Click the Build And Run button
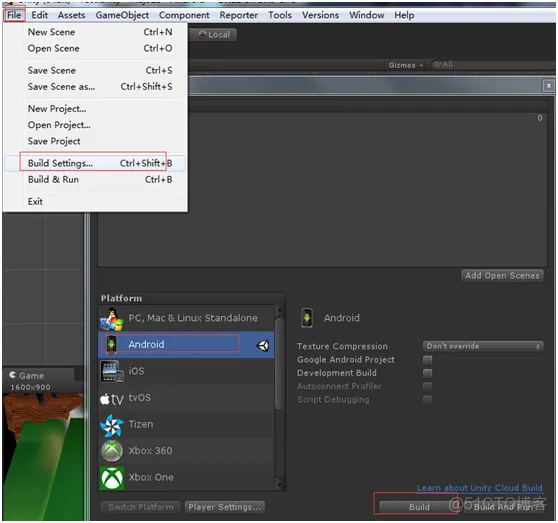The width and height of the screenshot is (558, 523). [x=504, y=507]
